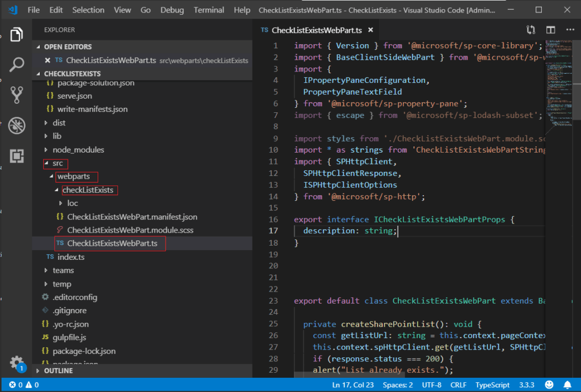Open the Explorer view in activity bar
Viewport: 581px width, 392px height.
[16, 35]
